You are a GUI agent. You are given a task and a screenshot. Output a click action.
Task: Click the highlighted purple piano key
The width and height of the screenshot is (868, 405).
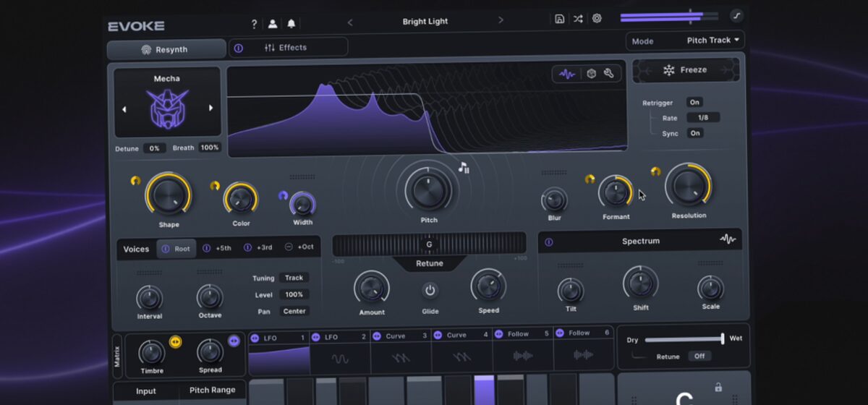click(x=484, y=390)
